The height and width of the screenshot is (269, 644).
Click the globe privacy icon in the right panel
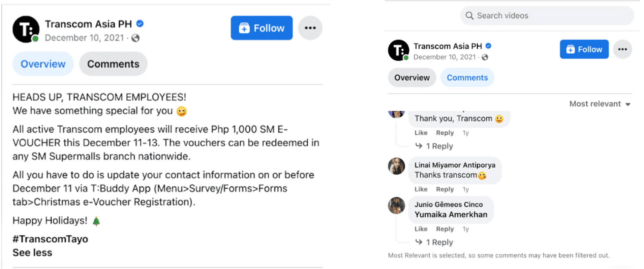pos(485,57)
